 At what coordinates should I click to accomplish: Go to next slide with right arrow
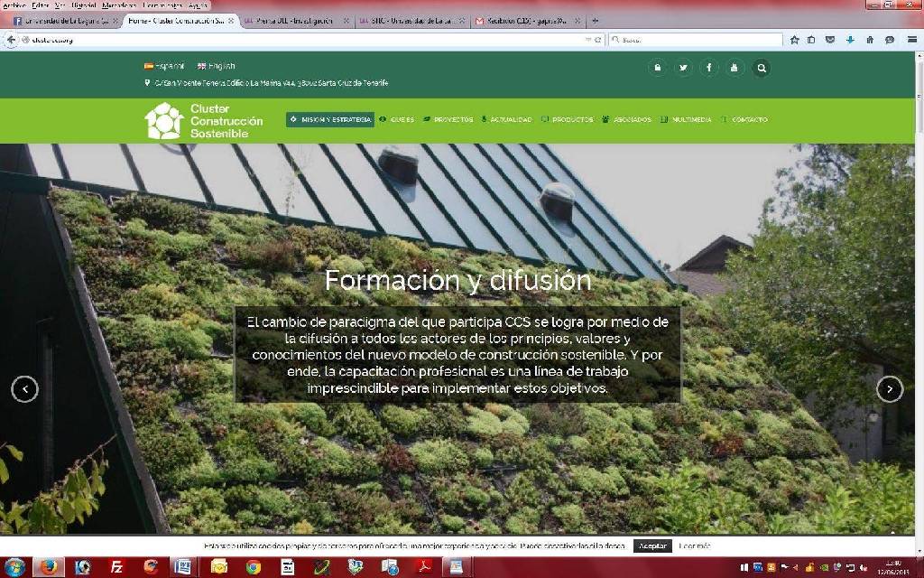(x=889, y=388)
